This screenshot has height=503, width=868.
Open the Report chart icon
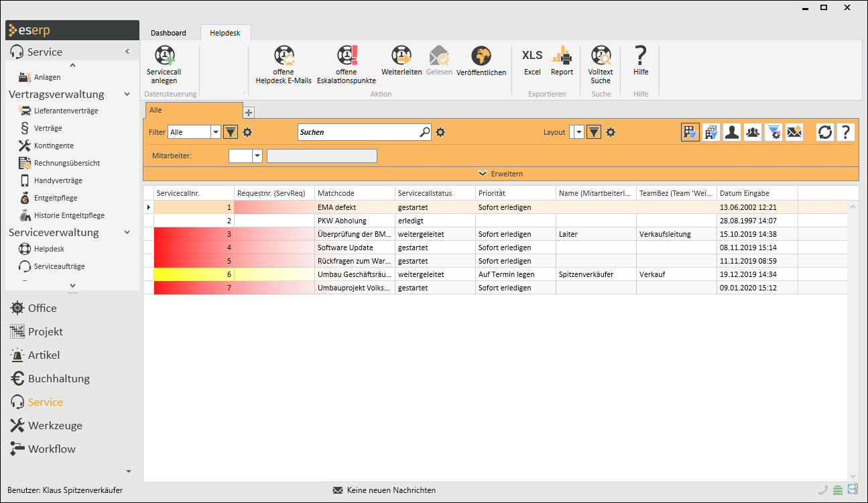click(x=562, y=55)
